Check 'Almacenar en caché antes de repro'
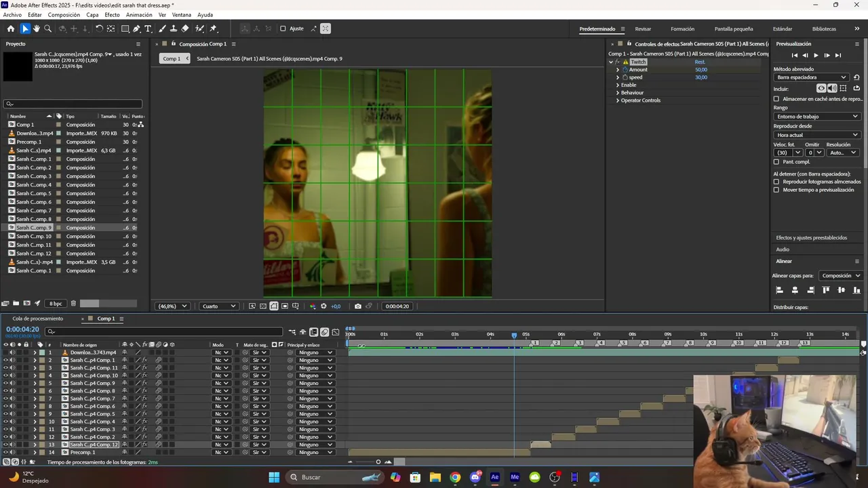The height and width of the screenshot is (488, 868). pos(776,99)
